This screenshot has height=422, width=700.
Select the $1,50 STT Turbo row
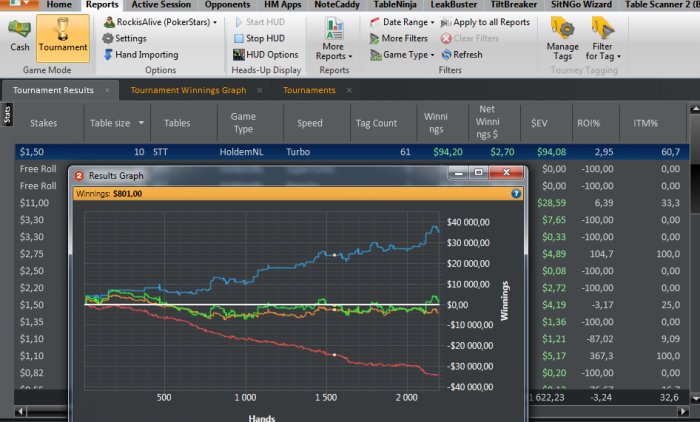(352, 152)
